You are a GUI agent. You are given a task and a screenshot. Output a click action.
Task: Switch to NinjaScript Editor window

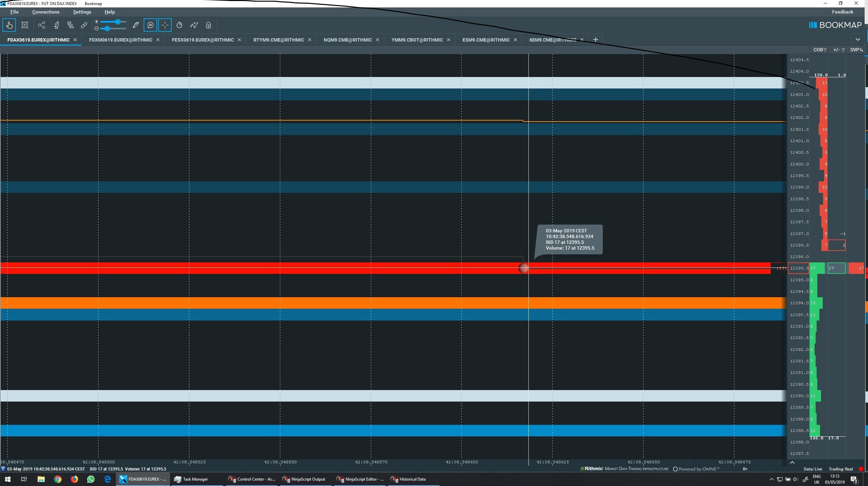[360, 479]
